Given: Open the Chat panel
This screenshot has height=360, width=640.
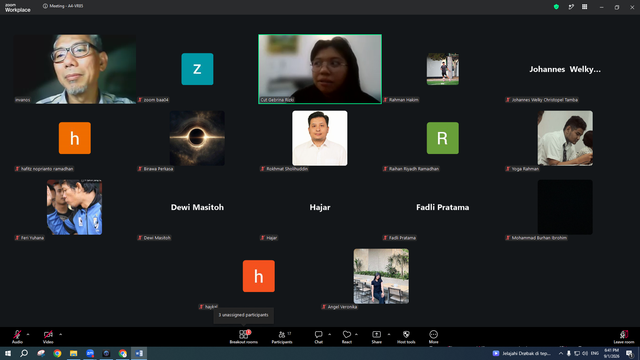Looking at the screenshot, I should click(x=318, y=337).
